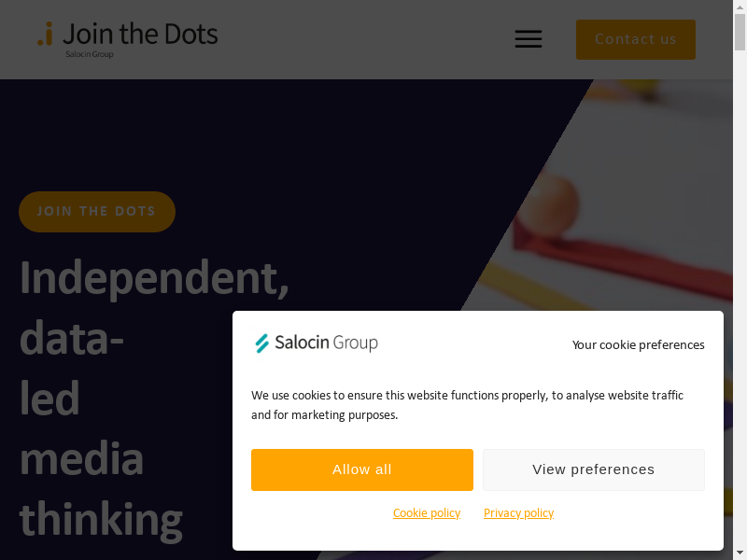Open the Privacy policy link

tap(518, 513)
